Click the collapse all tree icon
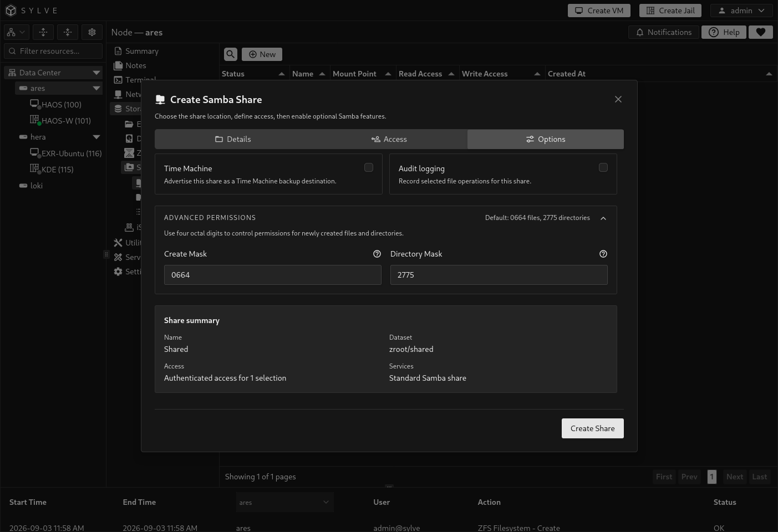Viewport: 778px width, 532px height. click(68, 32)
